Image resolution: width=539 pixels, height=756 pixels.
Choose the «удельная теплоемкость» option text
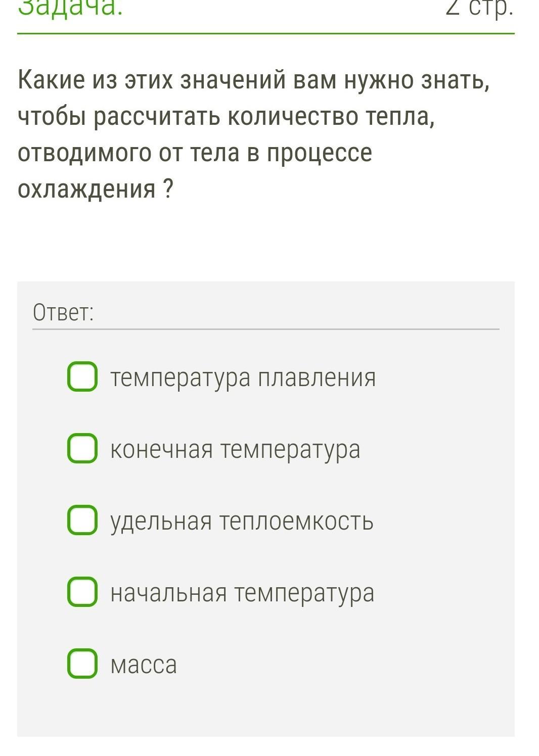pyautogui.click(x=242, y=521)
